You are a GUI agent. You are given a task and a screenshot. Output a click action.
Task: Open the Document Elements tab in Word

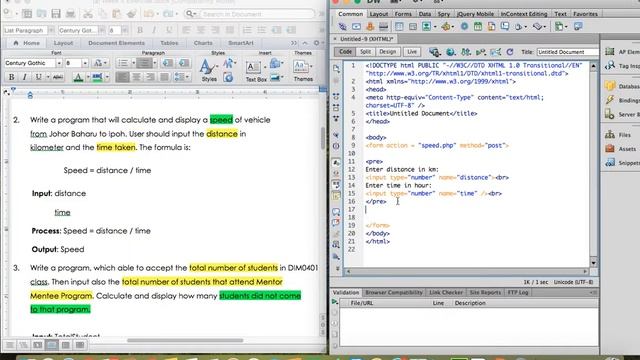pyautogui.click(x=116, y=43)
